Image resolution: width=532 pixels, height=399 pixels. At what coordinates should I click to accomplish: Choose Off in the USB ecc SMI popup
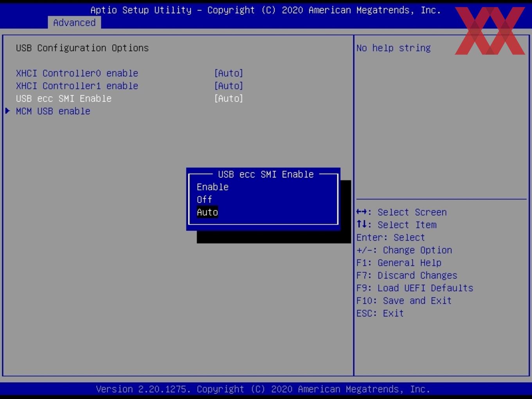pyautogui.click(x=204, y=199)
